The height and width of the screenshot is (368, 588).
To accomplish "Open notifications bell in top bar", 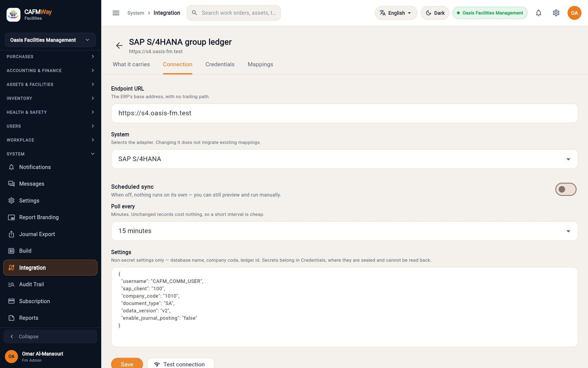I will coord(538,13).
